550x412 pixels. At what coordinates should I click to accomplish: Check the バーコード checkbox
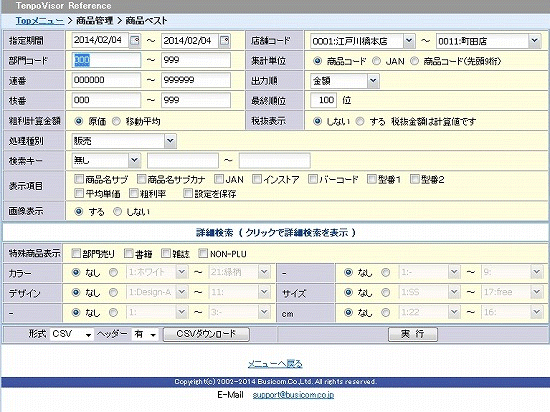[313, 180]
